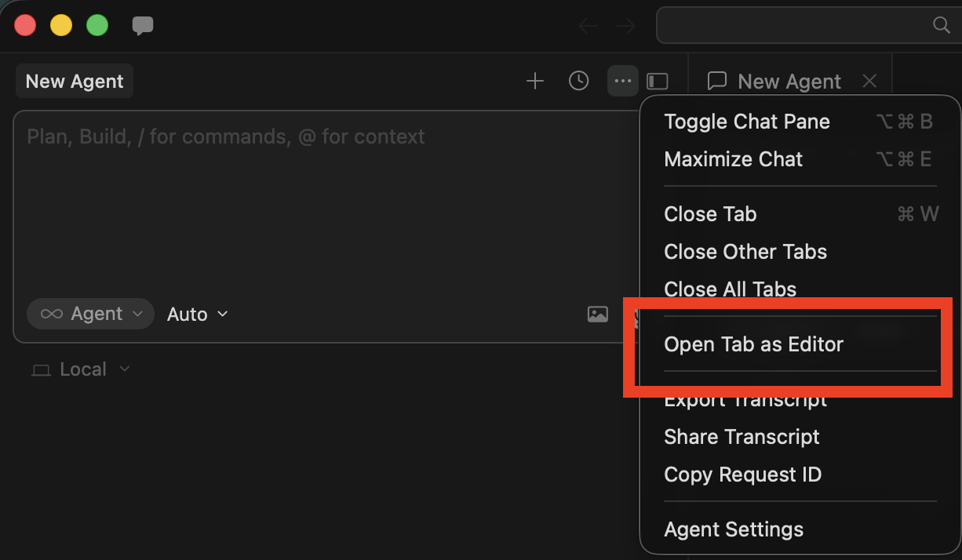Click Export Transcript
Image resolution: width=962 pixels, height=560 pixels.
click(745, 399)
